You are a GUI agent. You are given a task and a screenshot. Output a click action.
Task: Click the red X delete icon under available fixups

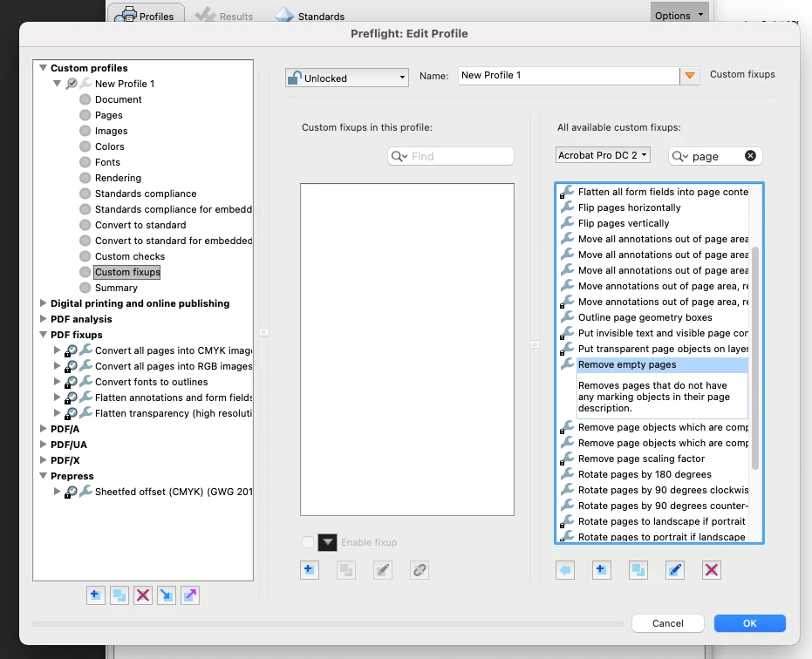(712, 570)
